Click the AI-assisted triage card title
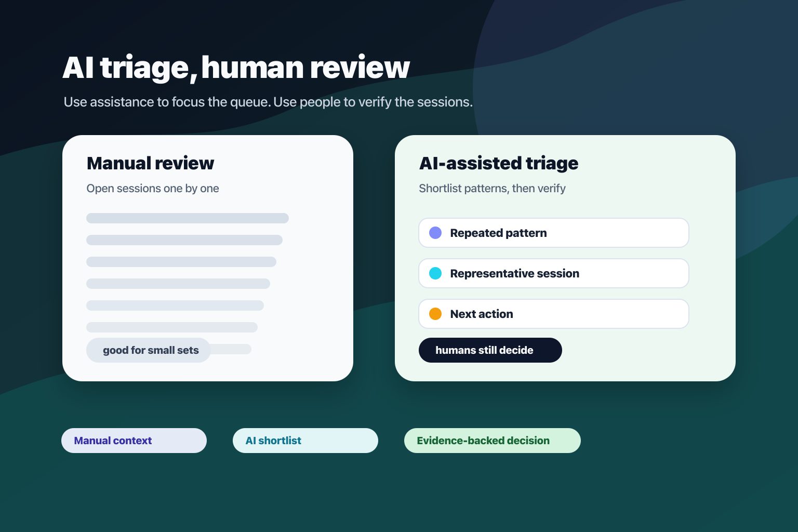 point(499,163)
